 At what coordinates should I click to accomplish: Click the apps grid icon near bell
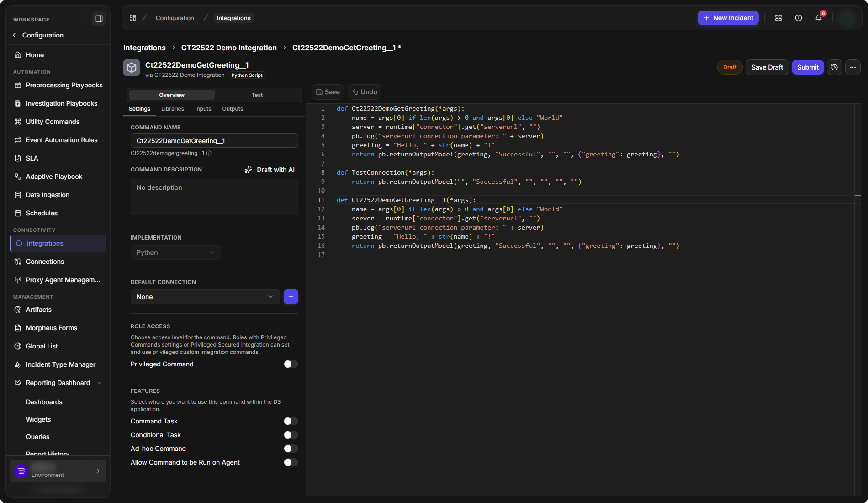click(x=778, y=18)
